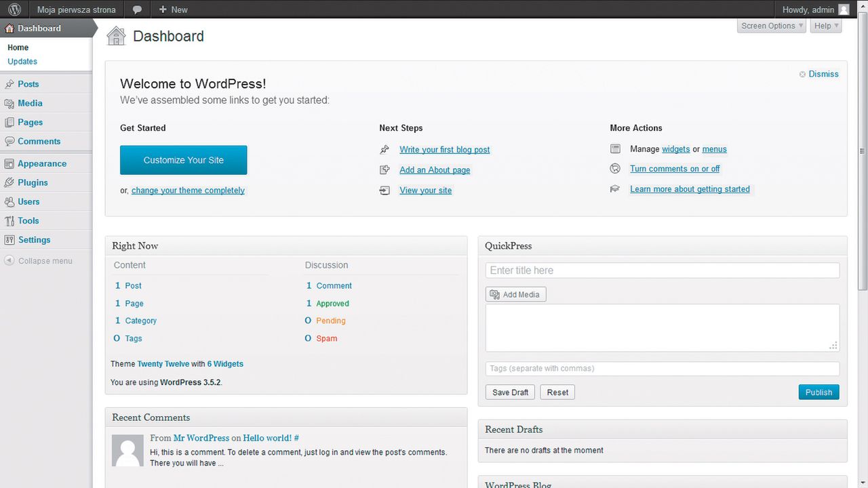
Task: Open the New content menu in admin bar
Action: 173,9
